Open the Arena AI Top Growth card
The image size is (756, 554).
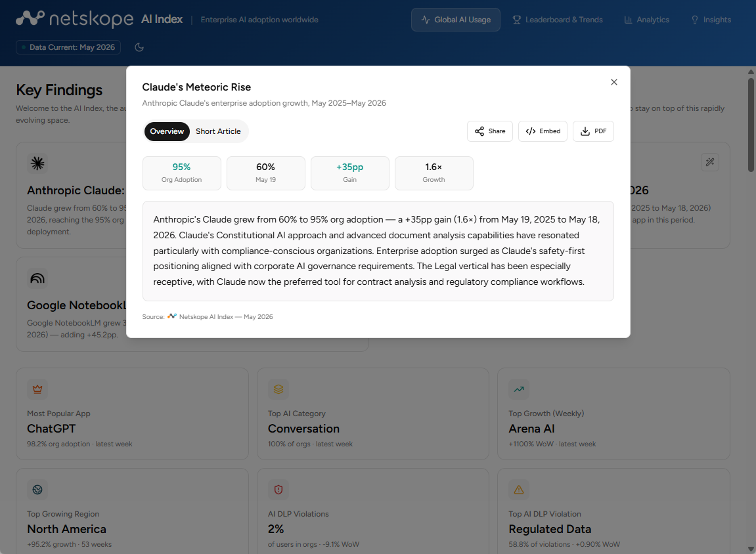pyautogui.click(x=613, y=414)
